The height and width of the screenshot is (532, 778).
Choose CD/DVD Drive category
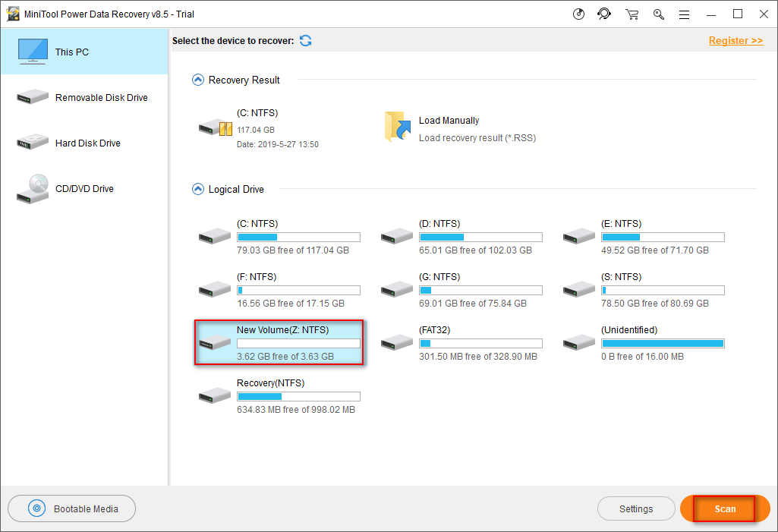83,189
